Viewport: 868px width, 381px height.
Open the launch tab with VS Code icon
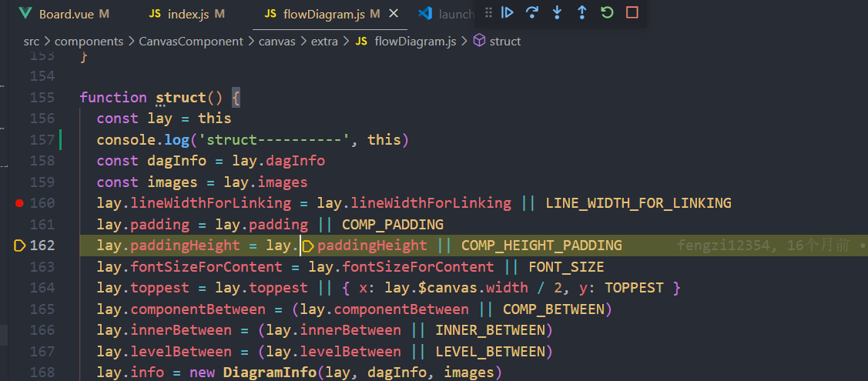[446, 15]
